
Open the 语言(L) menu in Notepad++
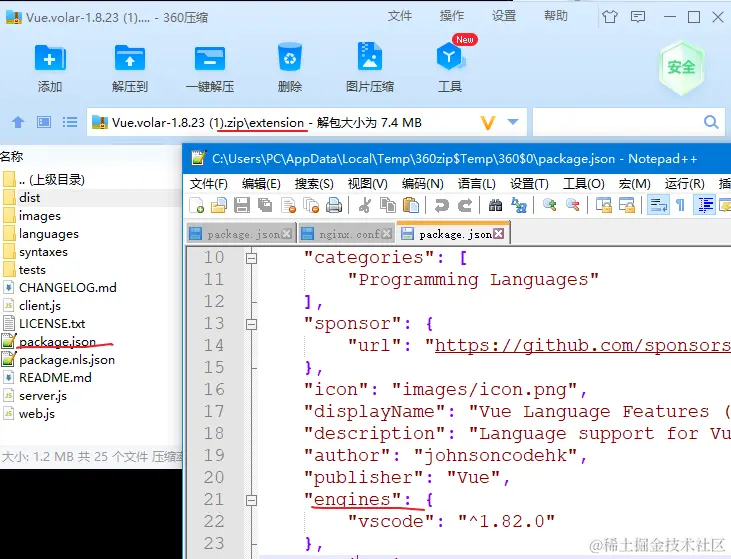tap(476, 184)
